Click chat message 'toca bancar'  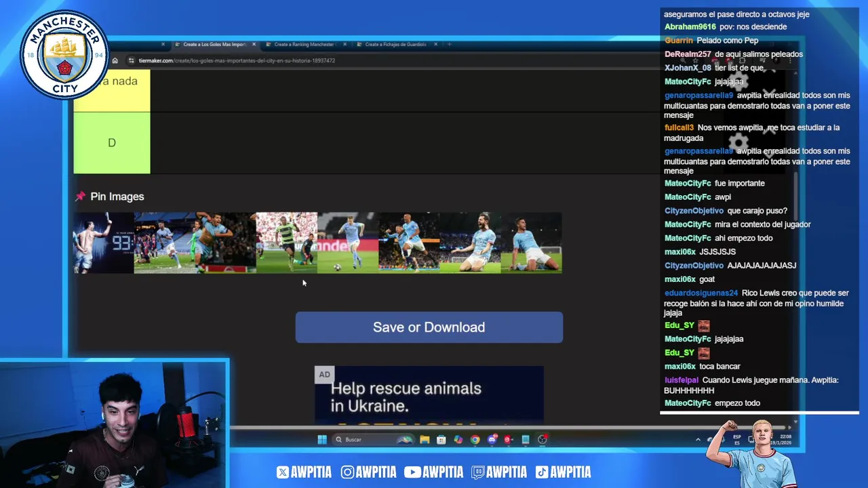[719, 367]
